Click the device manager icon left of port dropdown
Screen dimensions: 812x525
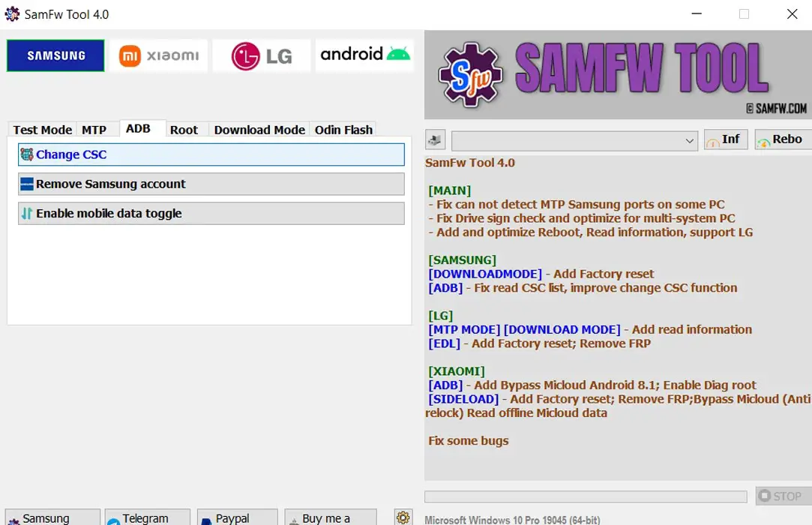tap(435, 140)
